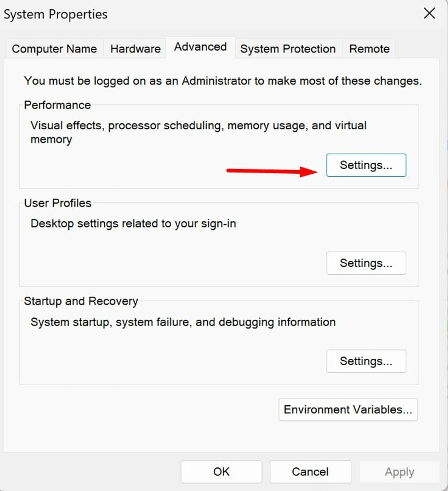Click the System Properties title bar text
This screenshot has width=448, height=491.
click(x=55, y=14)
